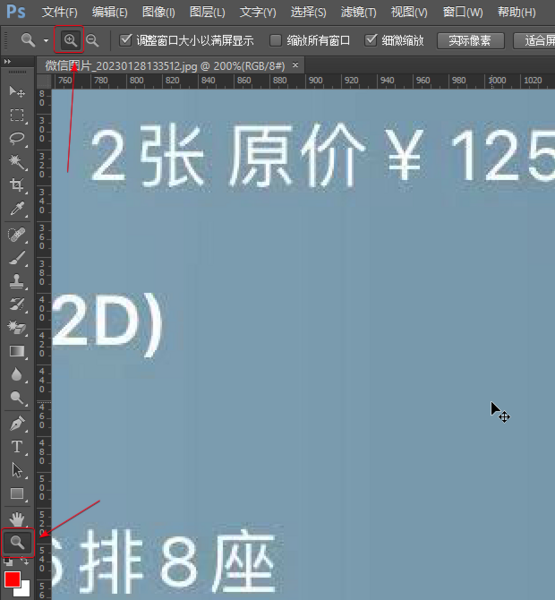Screen dimensions: 555x600
Task: Click the Zoom Out button in options bar
Action: [92, 40]
